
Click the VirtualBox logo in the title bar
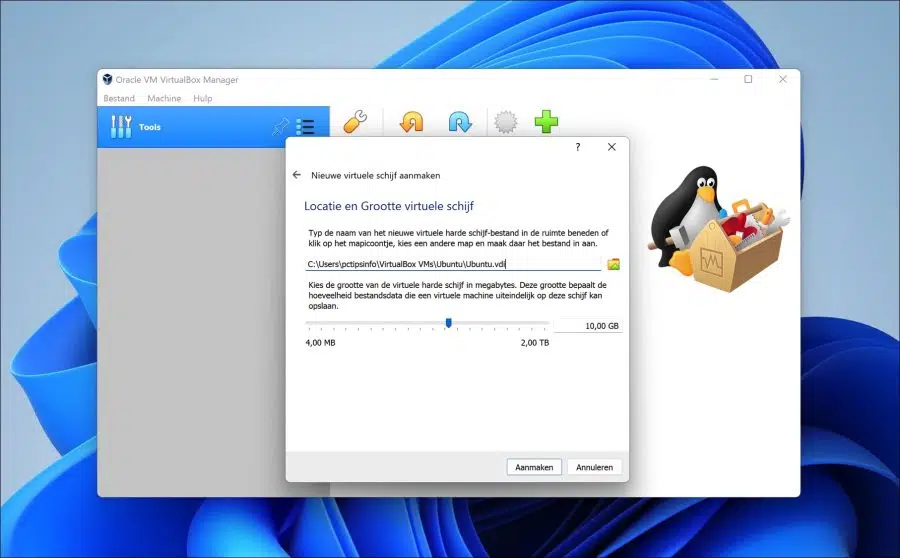pos(107,79)
